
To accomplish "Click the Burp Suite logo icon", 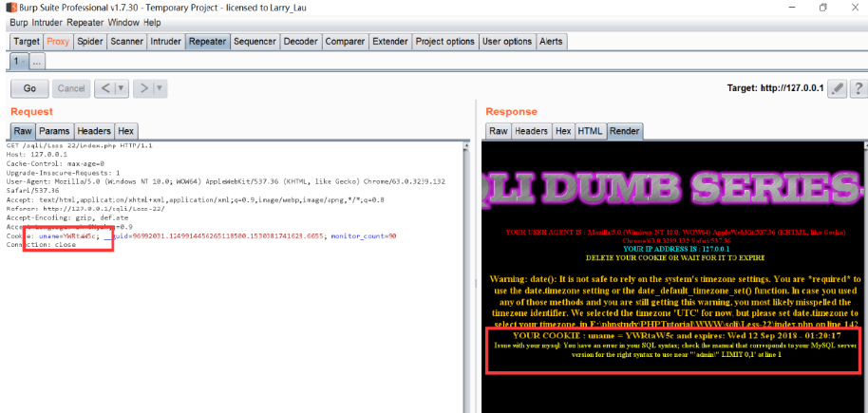I will point(9,8).
